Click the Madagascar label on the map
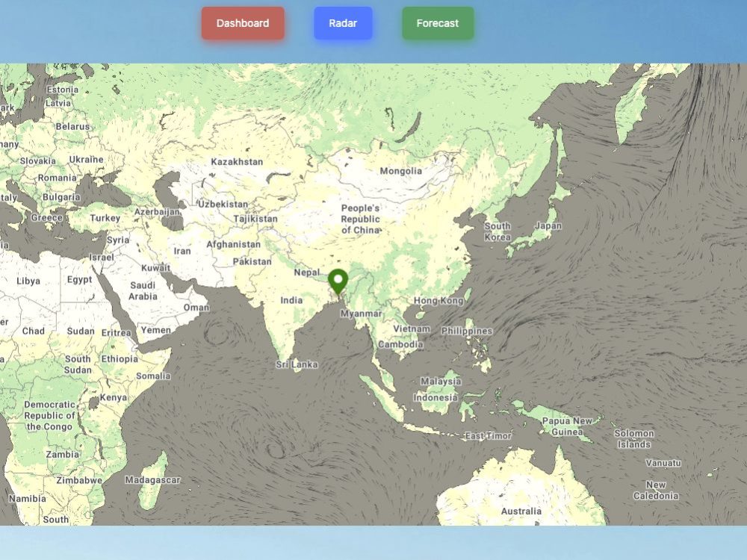747x560 pixels. (153, 480)
